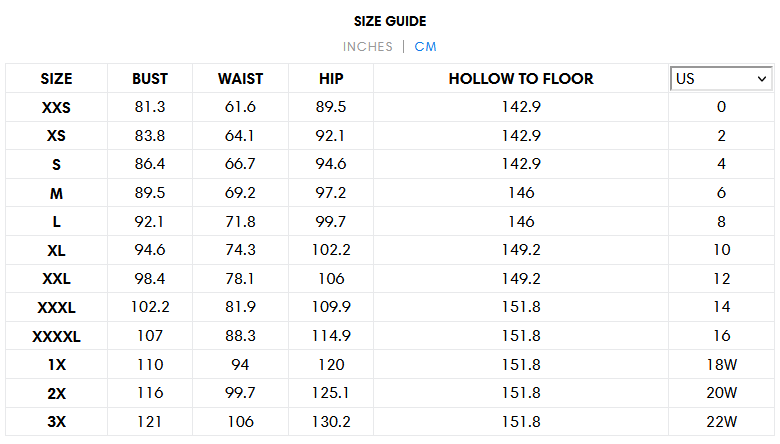This screenshot has height=444, width=780.
Task: Click the 18W US size cell
Action: pos(721,364)
